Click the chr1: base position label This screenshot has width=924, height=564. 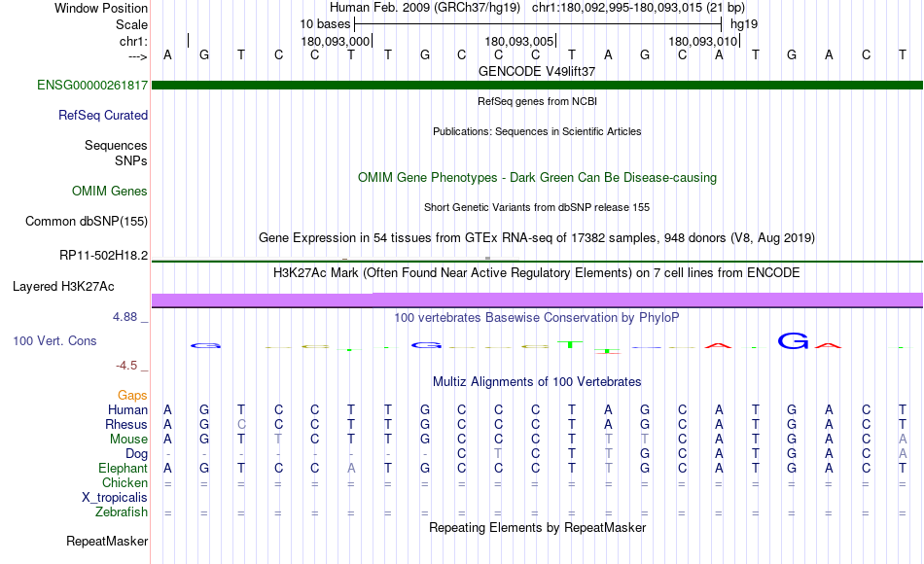(133, 41)
